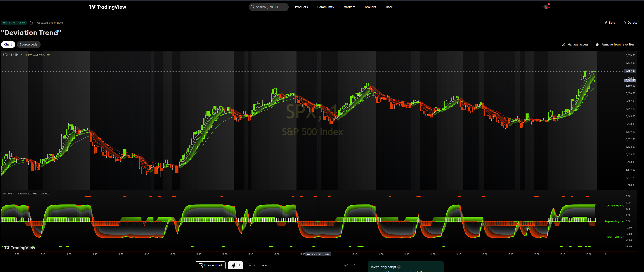The width and height of the screenshot is (644, 272).
Task: Open the comments icon showing 2
Action: tap(250, 265)
